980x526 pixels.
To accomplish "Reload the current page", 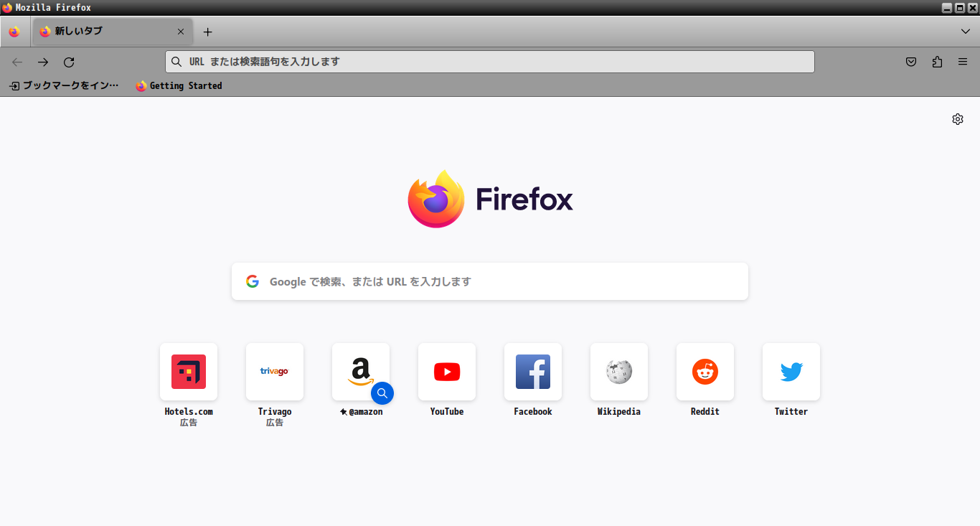I will [x=69, y=62].
